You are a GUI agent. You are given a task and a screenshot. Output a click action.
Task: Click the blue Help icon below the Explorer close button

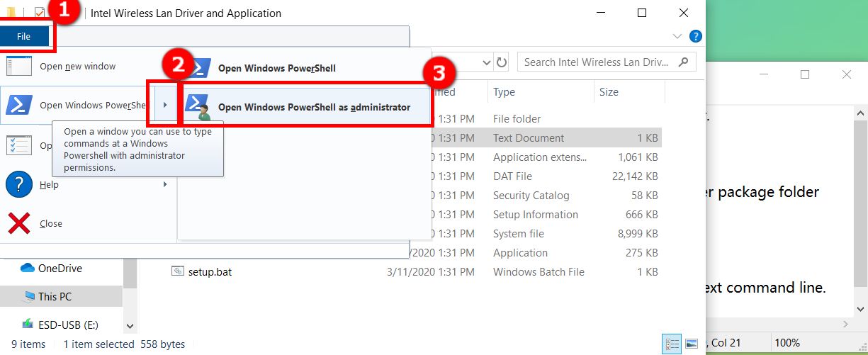click(x=696, y=35)
